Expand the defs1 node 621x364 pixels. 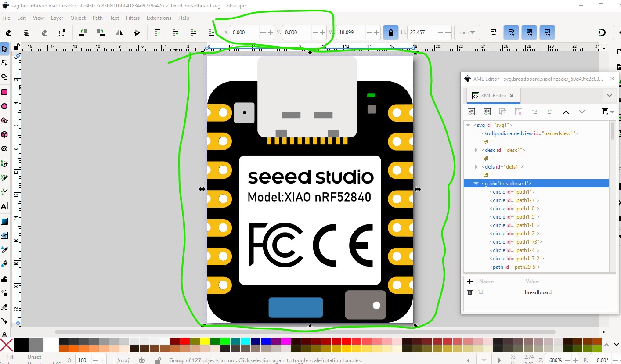(x=476, y=167)
